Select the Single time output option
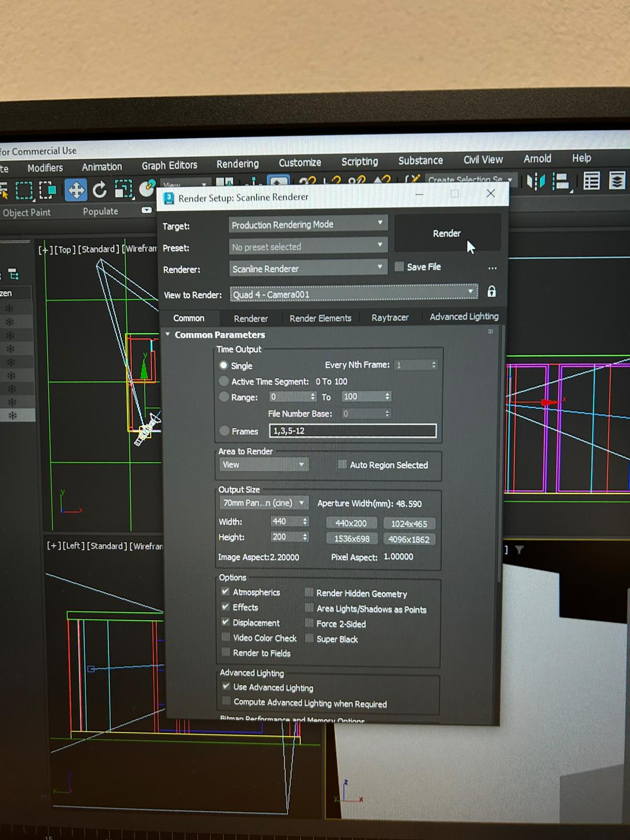Image resolution: width=630 pixels, height=840 pixels. (224, 365)
